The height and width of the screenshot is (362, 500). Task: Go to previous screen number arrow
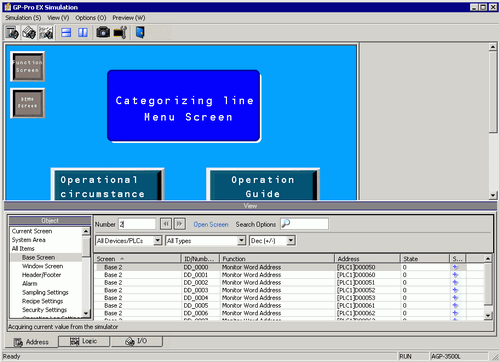[x=166, y=224]
